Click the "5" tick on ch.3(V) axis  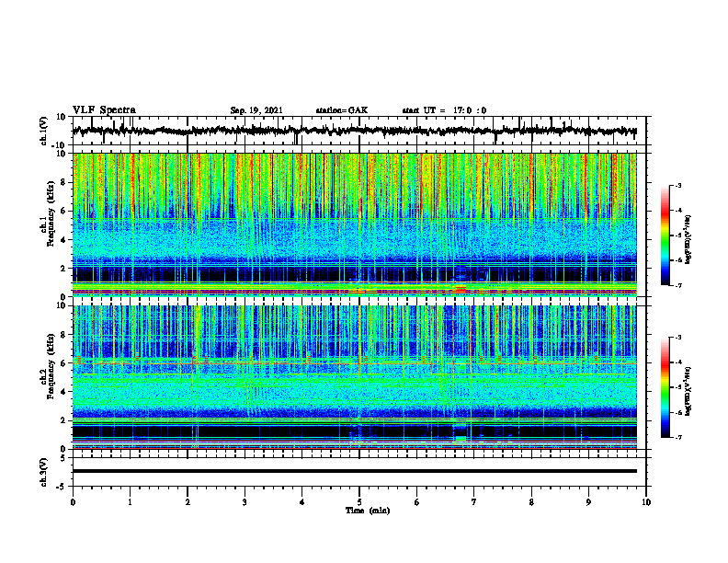(64, 458)
